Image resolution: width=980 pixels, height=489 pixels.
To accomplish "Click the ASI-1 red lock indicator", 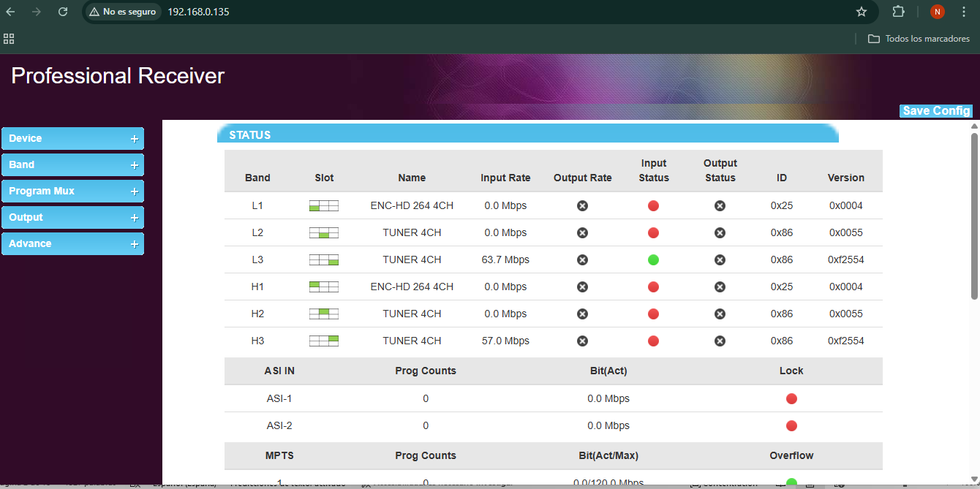I will coord(791,399).
